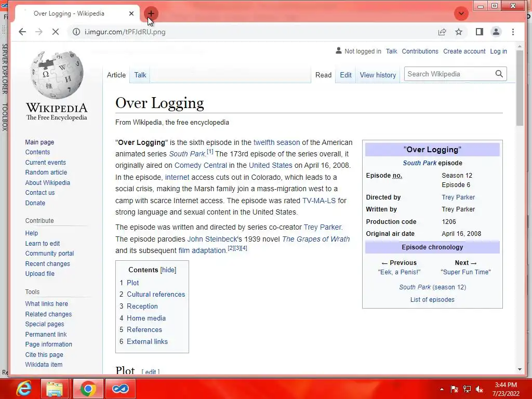This screenshot has height=399, width=532.
Task: Open the Edit tab
Action: tap(345, 75)
